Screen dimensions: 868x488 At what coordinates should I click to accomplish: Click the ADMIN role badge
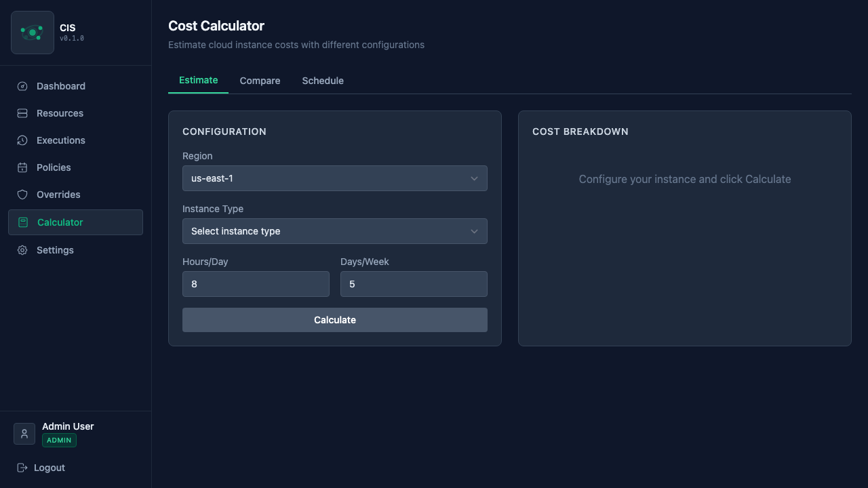[59, 441]
